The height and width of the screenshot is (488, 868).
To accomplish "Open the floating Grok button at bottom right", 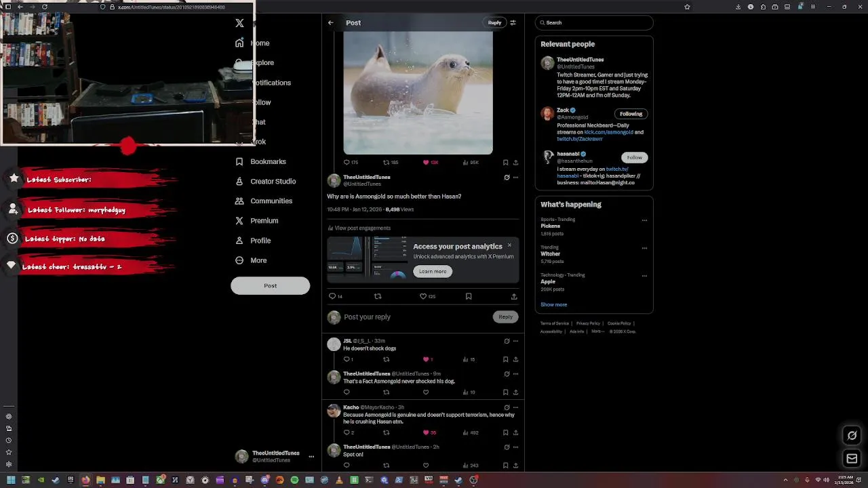I will tap(852, 436).
